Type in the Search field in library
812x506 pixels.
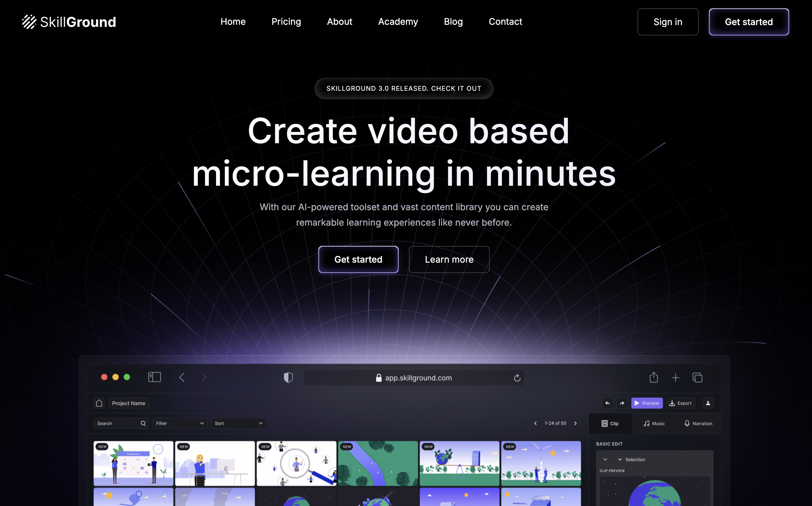click(x=120, y=423)
